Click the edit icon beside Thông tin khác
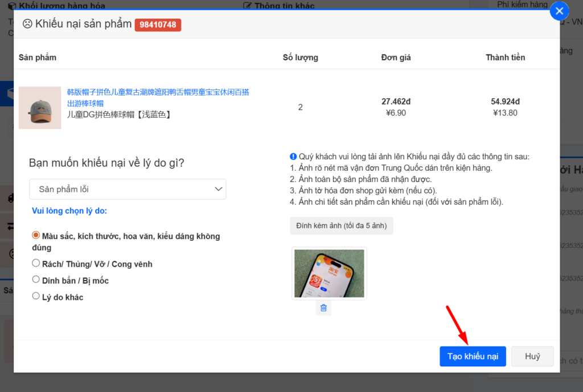 pos(247,6)
